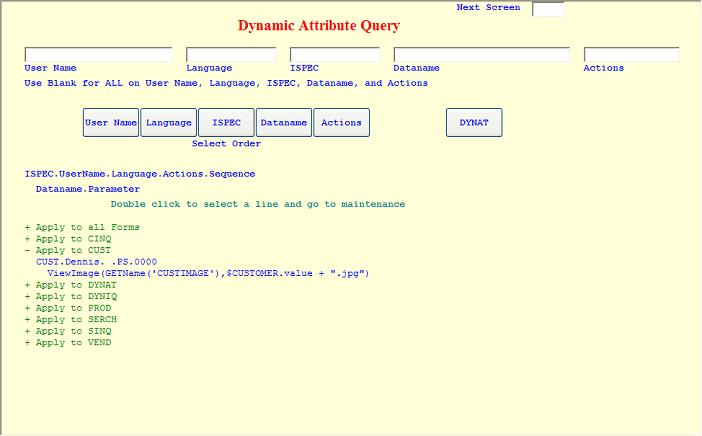Collapse the Apply to CUST node
The image size is (702, 436).
28,250
